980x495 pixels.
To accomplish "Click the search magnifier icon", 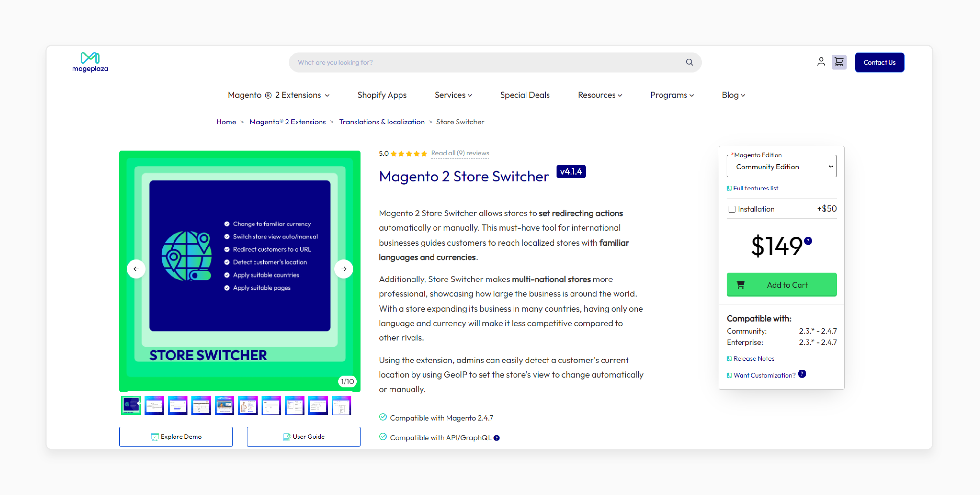I will point(689,62).
